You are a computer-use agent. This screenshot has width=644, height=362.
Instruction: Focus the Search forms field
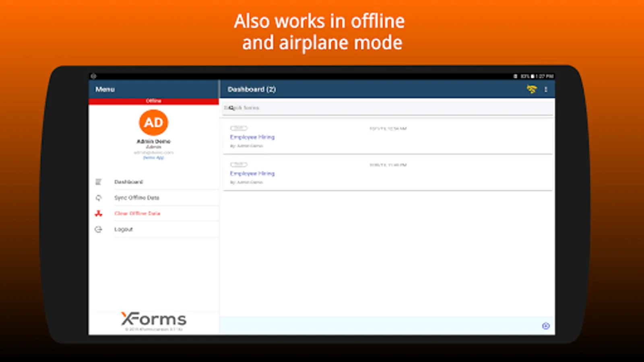[387, 108]
